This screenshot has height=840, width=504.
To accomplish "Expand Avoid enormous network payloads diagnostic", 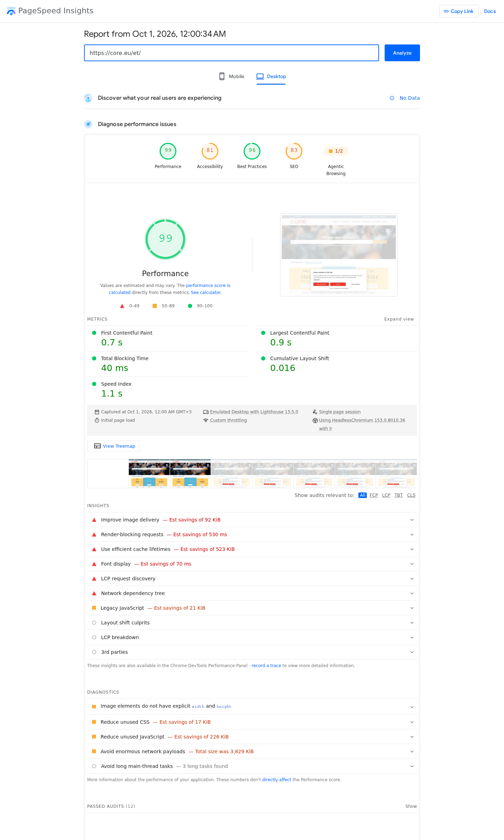I will [252, 751].
